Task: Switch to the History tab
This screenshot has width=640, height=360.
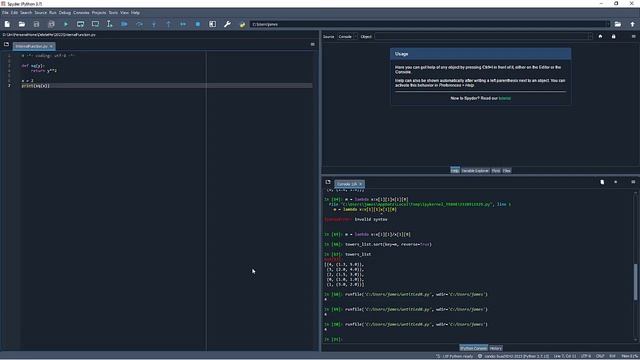Action: (x=496, y=348)
